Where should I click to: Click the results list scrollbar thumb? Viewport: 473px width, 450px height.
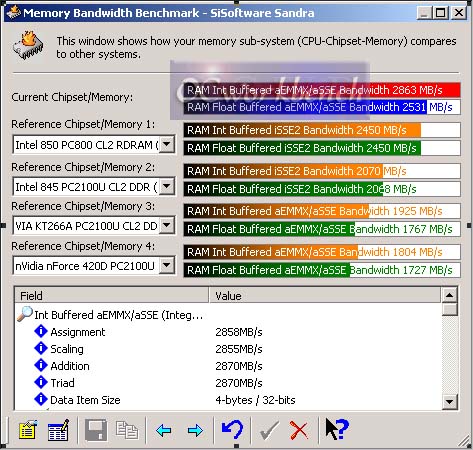(x=449, y=309)
